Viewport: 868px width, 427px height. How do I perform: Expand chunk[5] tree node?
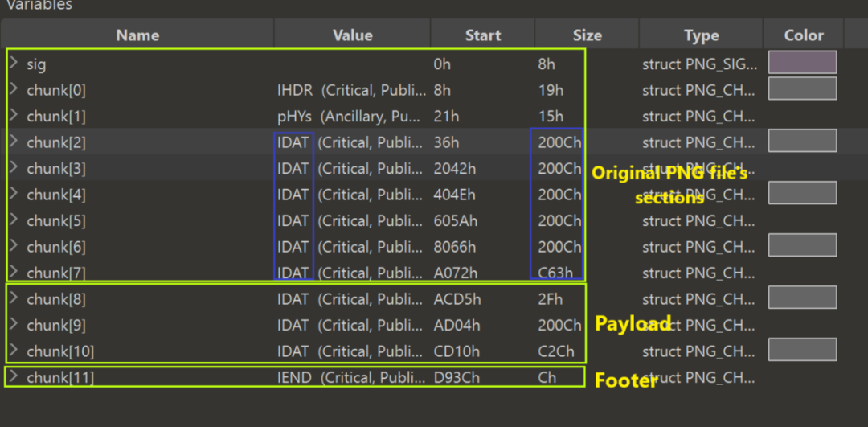point(14,220)
